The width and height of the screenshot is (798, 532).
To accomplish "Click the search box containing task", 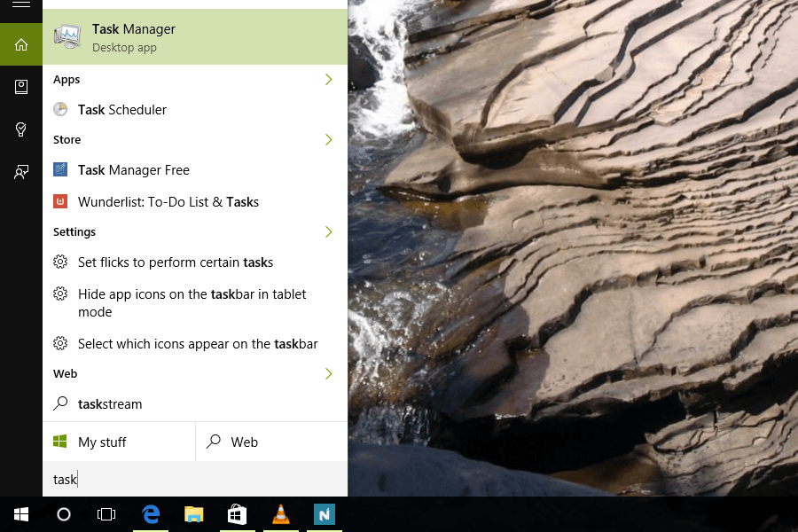I will pyautogui.click(x=195, y=479).
